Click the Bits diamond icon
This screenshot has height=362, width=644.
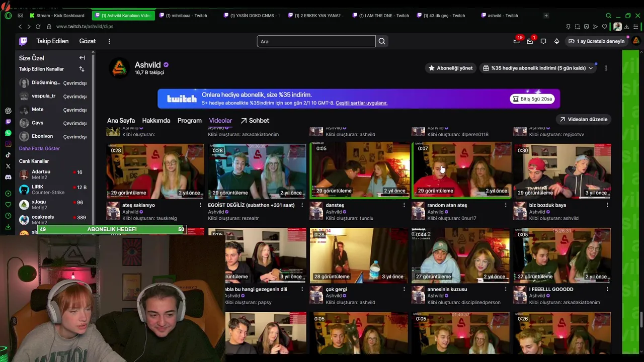tap(556, 41)
